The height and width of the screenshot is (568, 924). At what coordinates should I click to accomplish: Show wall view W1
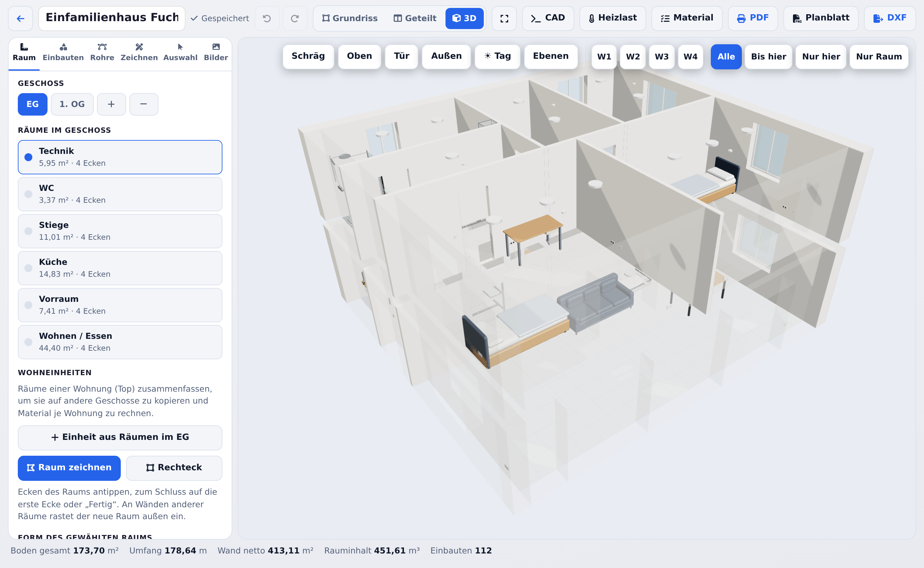point(604,57)
